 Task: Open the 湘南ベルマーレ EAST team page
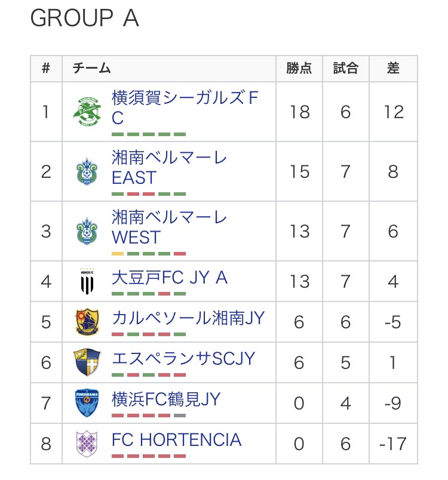tap(169, 167)
